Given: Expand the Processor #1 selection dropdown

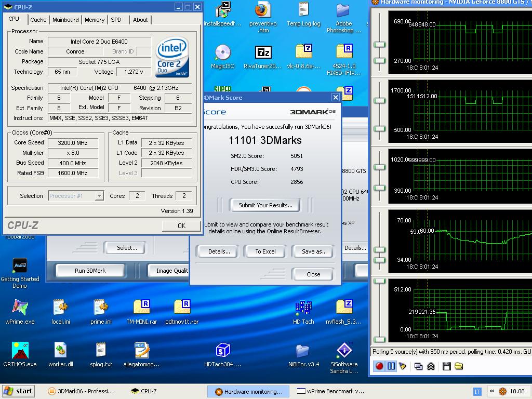Looking at the screenshot, I should (99, 196).
